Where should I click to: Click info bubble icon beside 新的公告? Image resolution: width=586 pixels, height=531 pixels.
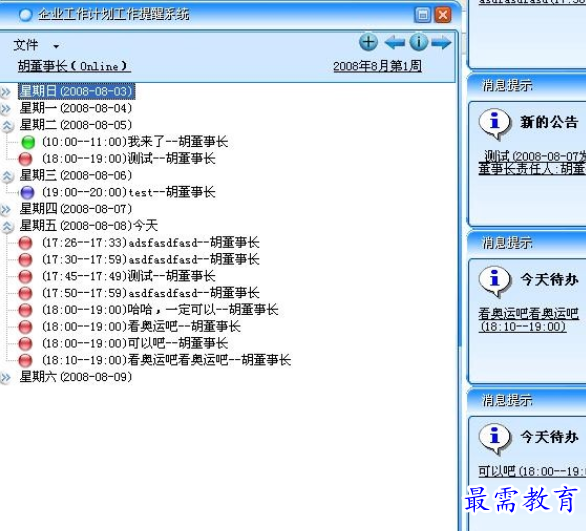494,123
